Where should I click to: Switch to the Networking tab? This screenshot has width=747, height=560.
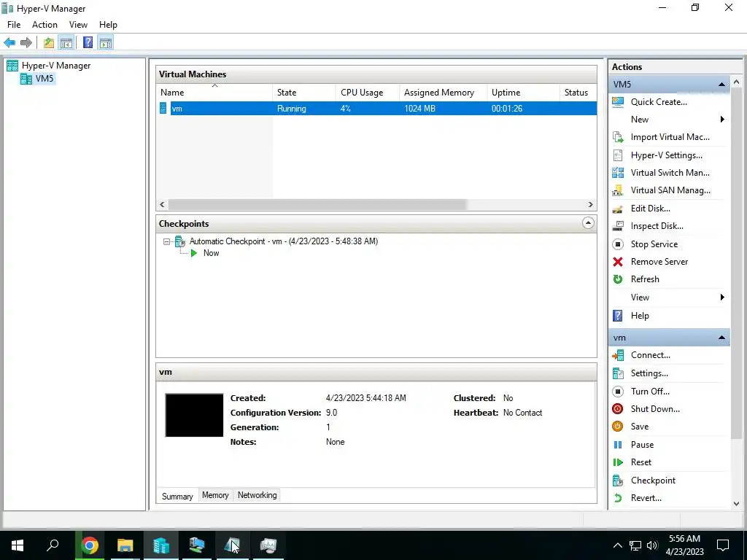coord(258,495)
